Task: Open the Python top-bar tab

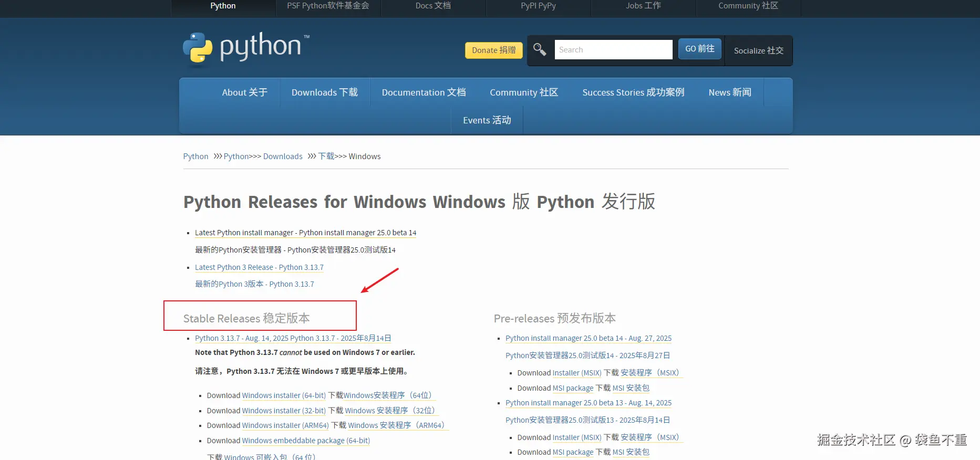Action: 223,6
